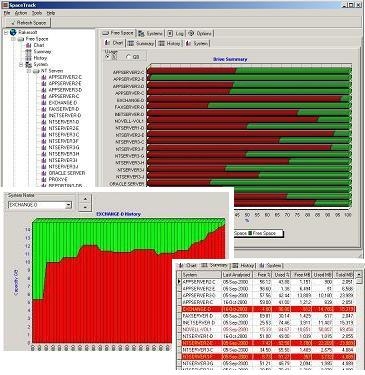Select the Summary node icon in tree
365x375 pixels.
[x=29, y=52]
